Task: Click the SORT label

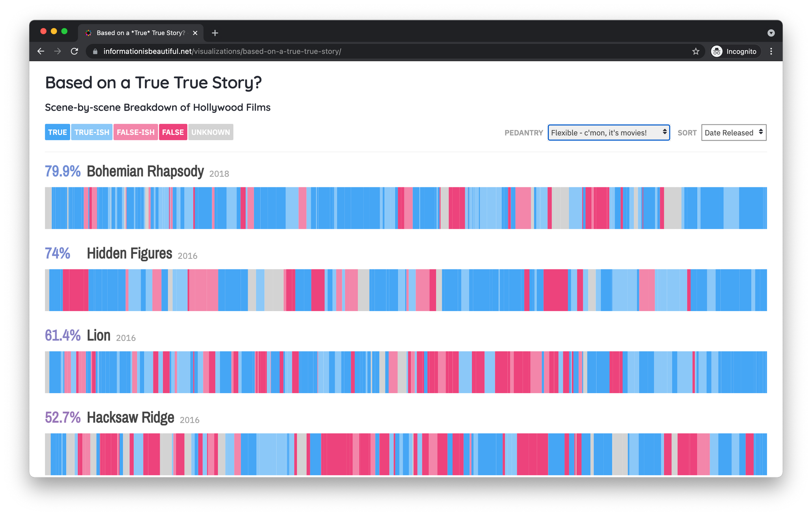Action: 687,133
